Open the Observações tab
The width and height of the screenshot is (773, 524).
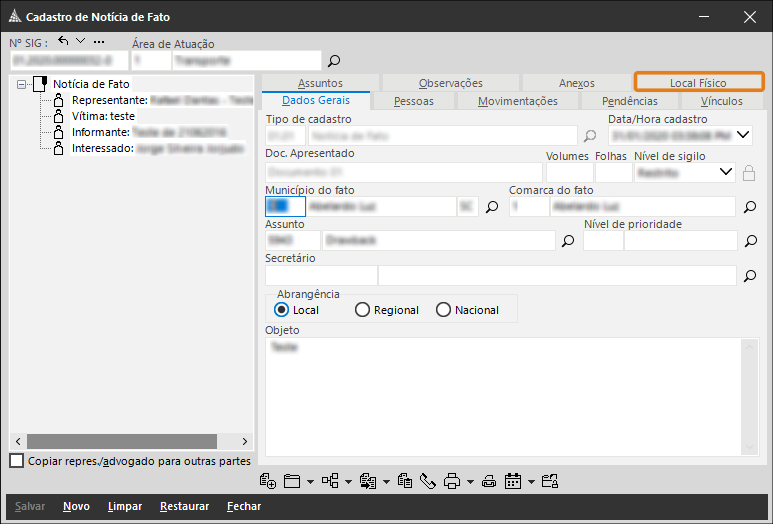tap(451, 83)
